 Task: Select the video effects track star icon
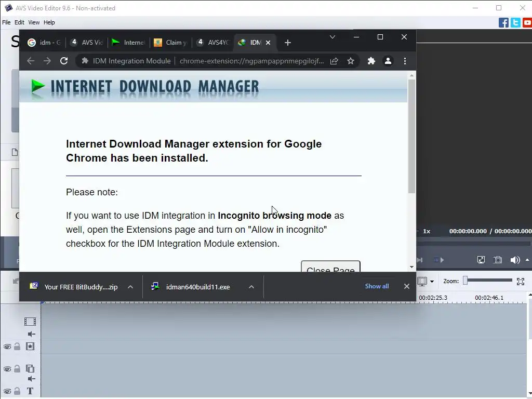click(x=30, y=347)
